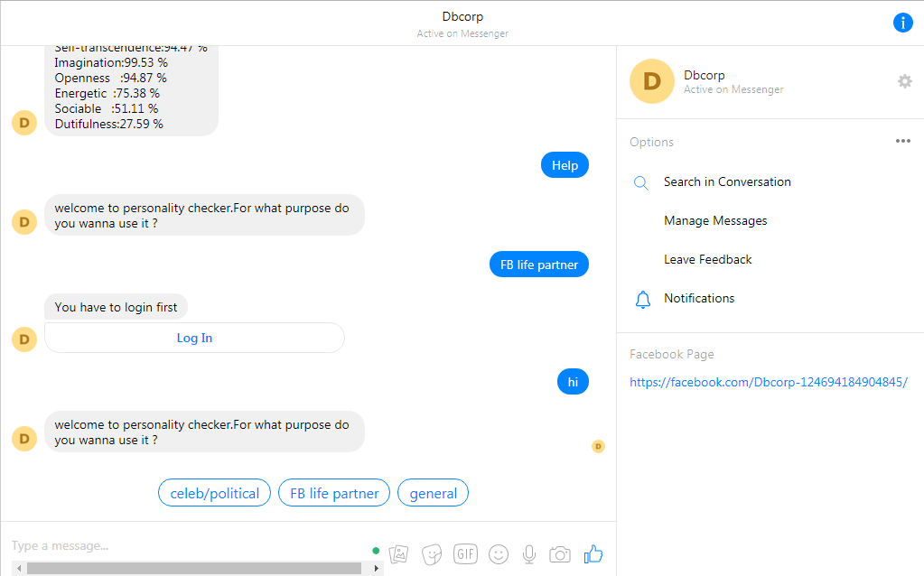Click the small seen-receipt avatar
The width and height of the screenshot is (924, 576).
click(598, 446)
